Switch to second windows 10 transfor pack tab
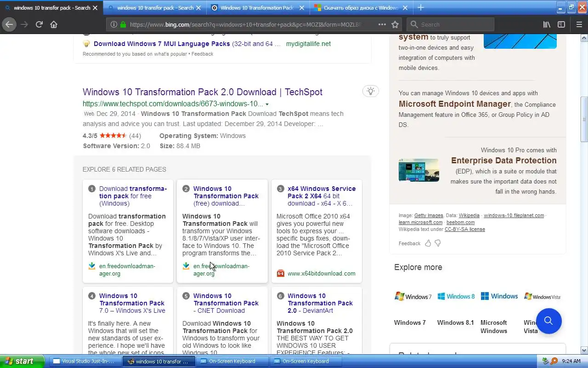Screen dimensions: 588x368 pyautogui.click(x=155, y=8)
